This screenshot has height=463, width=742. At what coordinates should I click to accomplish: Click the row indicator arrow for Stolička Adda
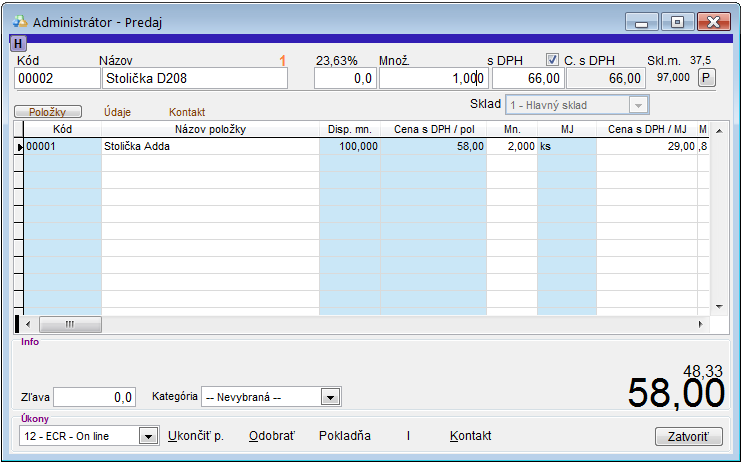coord(19,146)
